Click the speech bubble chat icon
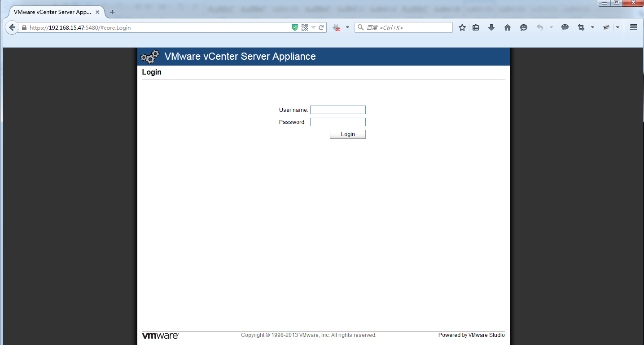Screen dimensions: 644x345 click(x=565, y=27)
